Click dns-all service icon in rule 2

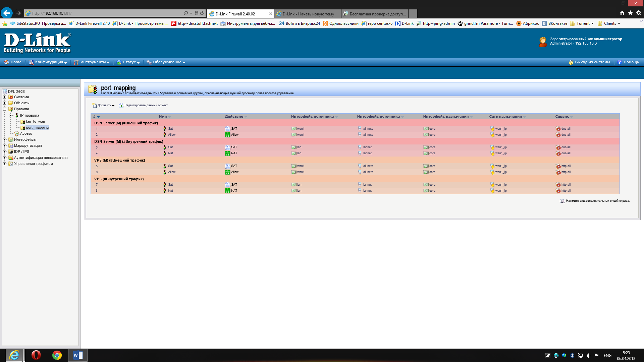(x=558, y=135)
